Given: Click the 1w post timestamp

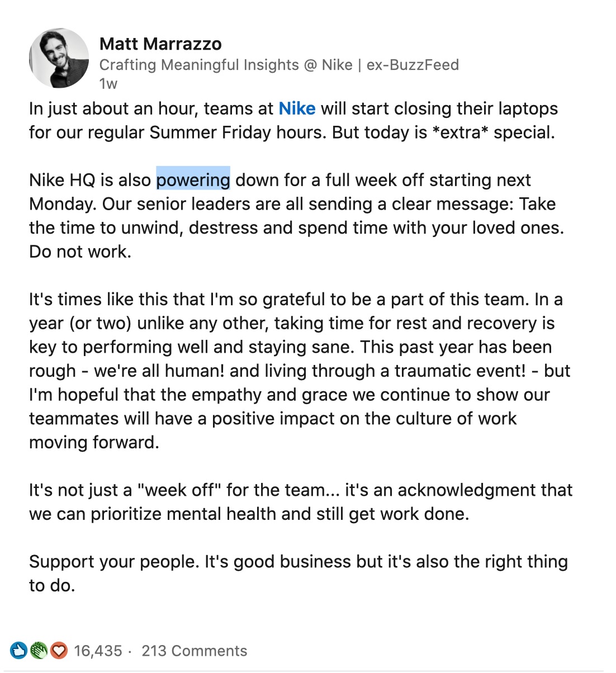Looking at the screenshot, I should (x=108, y=84).
